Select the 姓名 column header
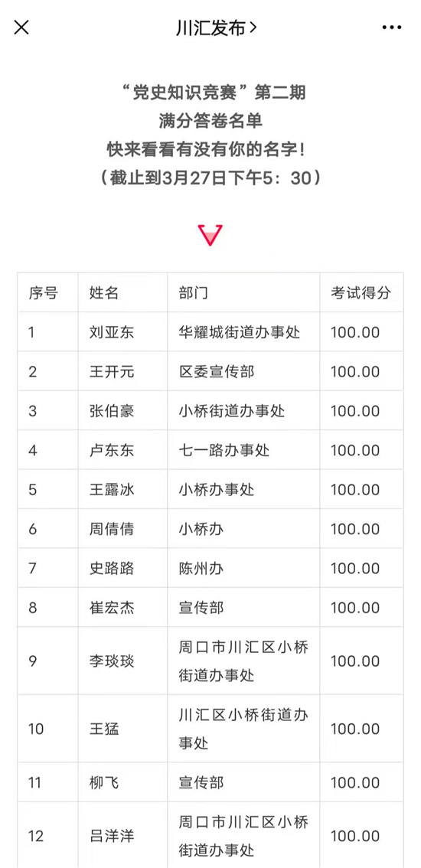Viewport: 421px width, 868px height. click(x=104, y=292)
